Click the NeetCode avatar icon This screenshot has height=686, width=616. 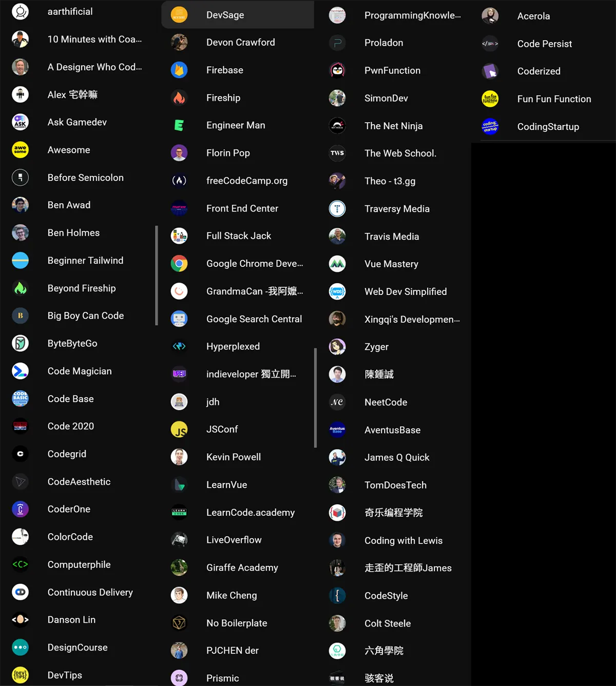pos(337,402)
